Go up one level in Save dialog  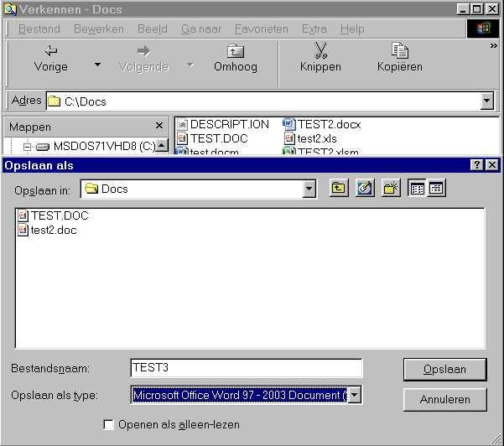tap(339, 188)
